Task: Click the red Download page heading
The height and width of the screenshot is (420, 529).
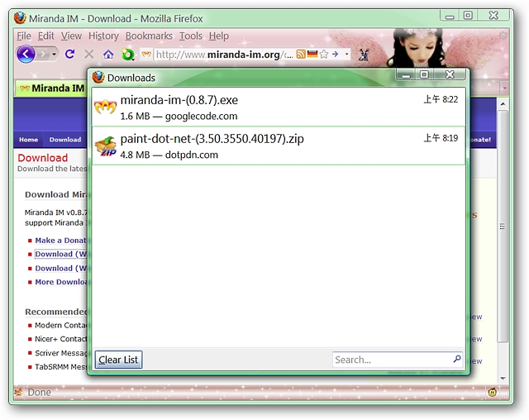Action: [42, 158]
